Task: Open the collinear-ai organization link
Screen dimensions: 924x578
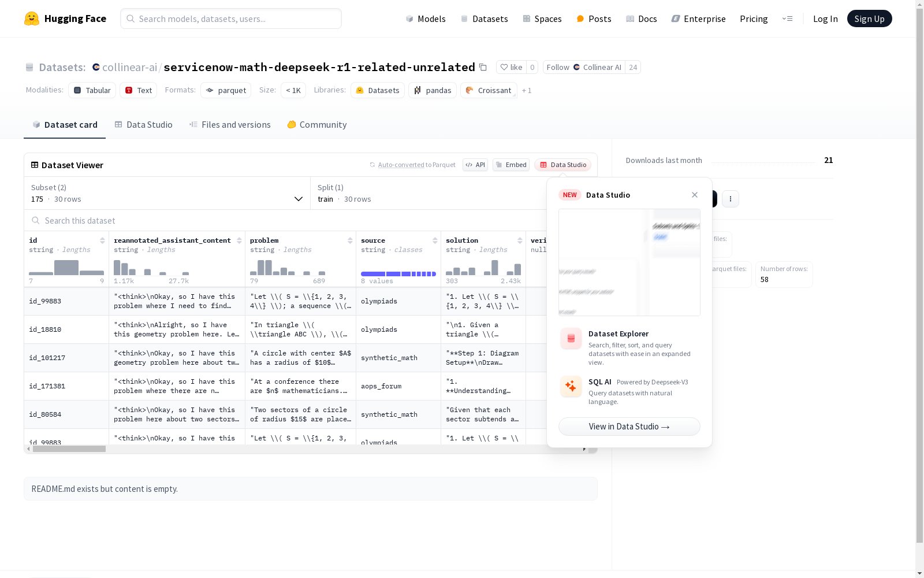Action: tap(129, 67)
